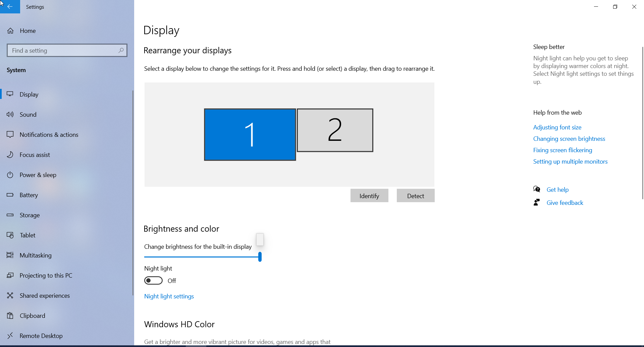This screenshot has width=644, height=347.
Task: Open the Sound settings page
Action: (x=67, y=114)
